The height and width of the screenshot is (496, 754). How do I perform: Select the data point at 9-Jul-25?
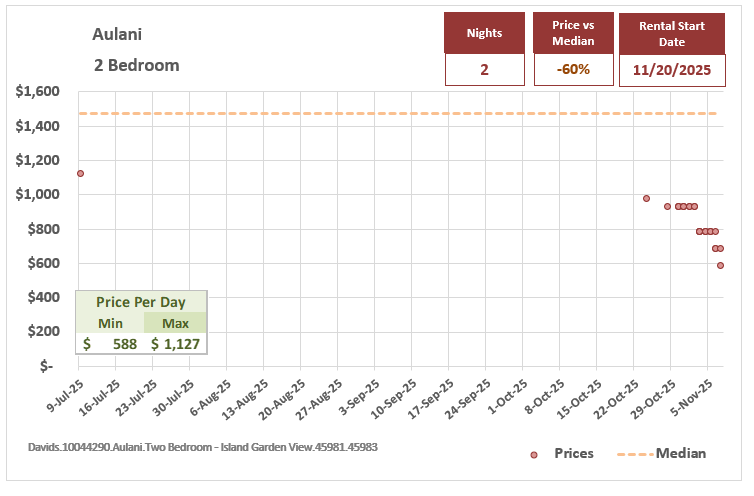point(80,173)
